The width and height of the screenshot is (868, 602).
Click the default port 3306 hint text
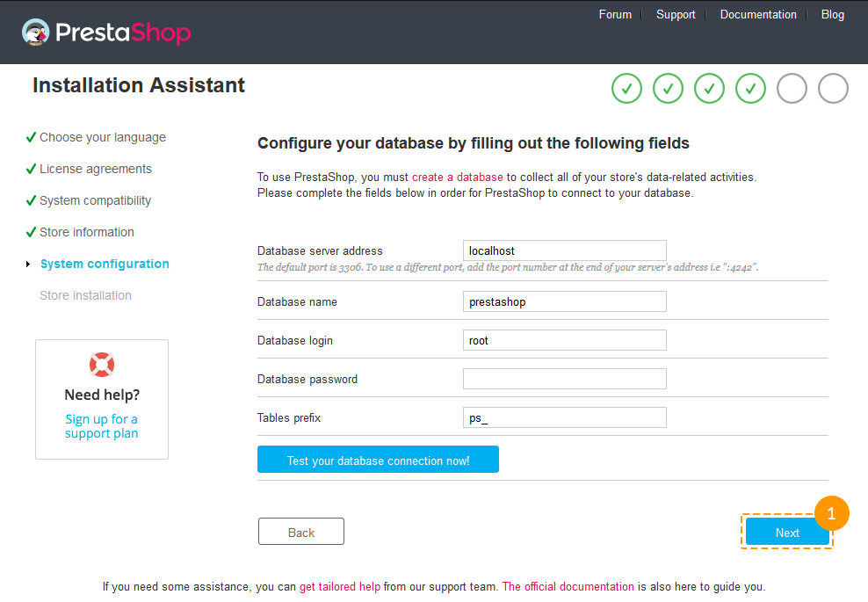[508, 267]
